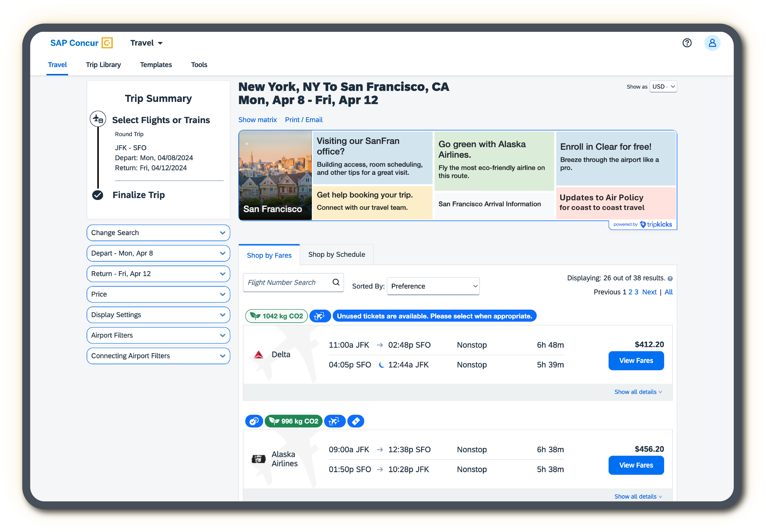
Task: Click the Finalize Trip checkmark
Action: point(98,195)
